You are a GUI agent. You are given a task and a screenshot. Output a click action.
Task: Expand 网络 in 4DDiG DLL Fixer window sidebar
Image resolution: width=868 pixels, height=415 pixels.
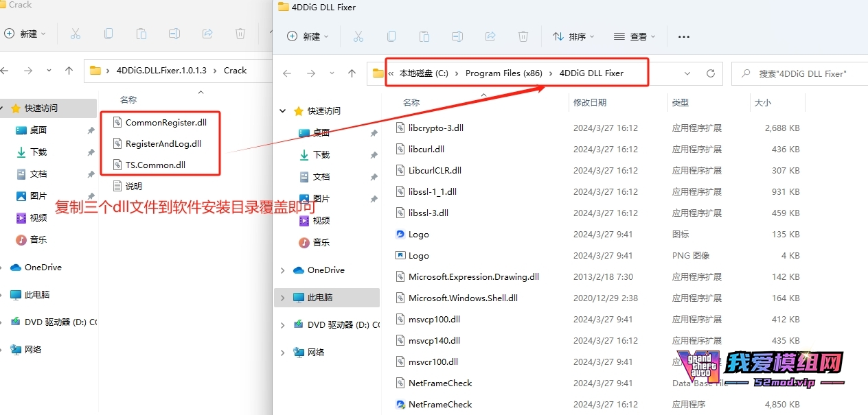(282, 353)
